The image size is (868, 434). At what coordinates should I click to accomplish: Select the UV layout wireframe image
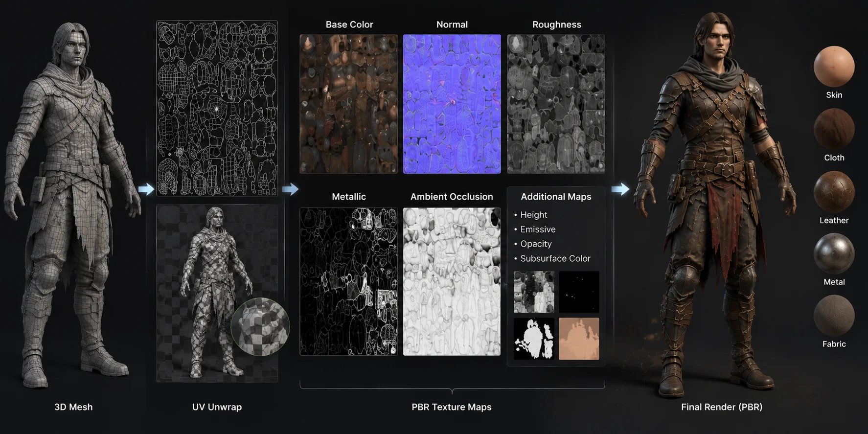(x=217, y=108)
